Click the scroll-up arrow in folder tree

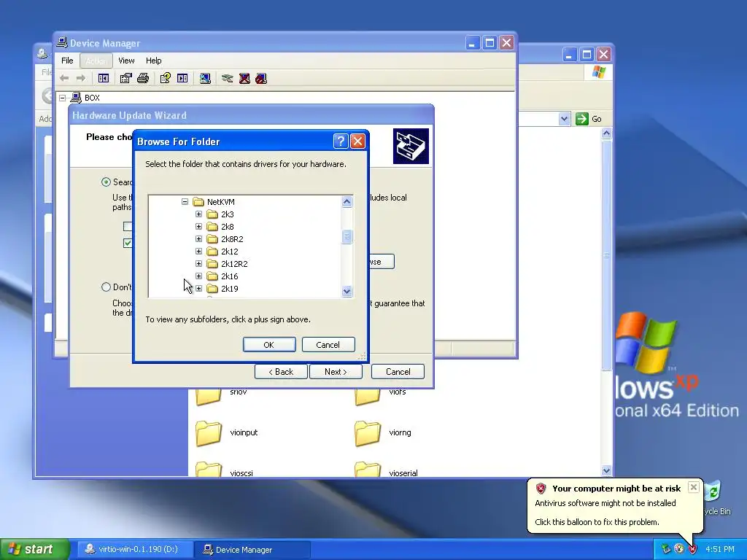point(347,202)
